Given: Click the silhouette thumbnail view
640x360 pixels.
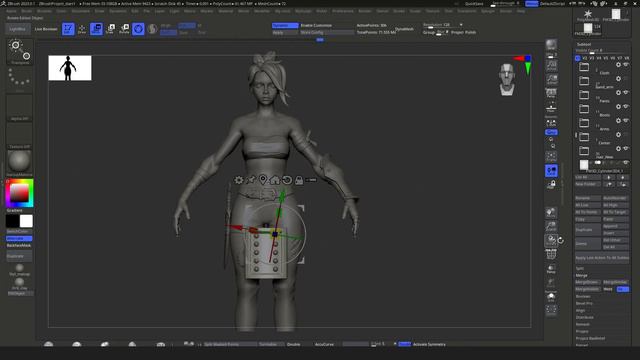Looking at the screenshot, I should pyautogui.click(x=70, y=68).
